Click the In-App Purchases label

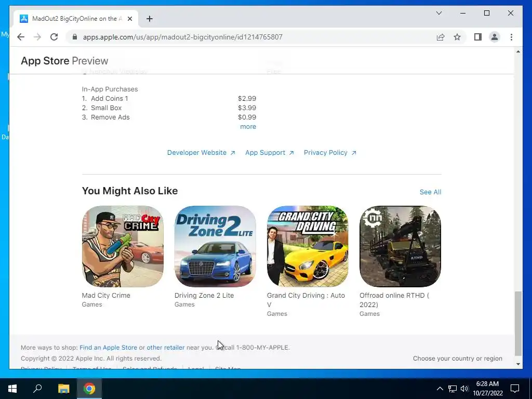(110, 89)
